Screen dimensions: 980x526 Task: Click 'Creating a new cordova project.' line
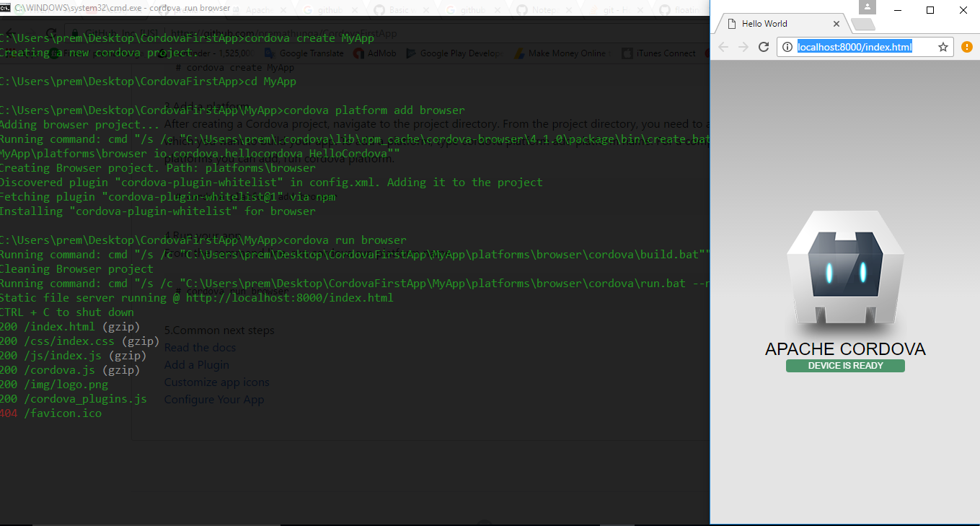point(99,53)
